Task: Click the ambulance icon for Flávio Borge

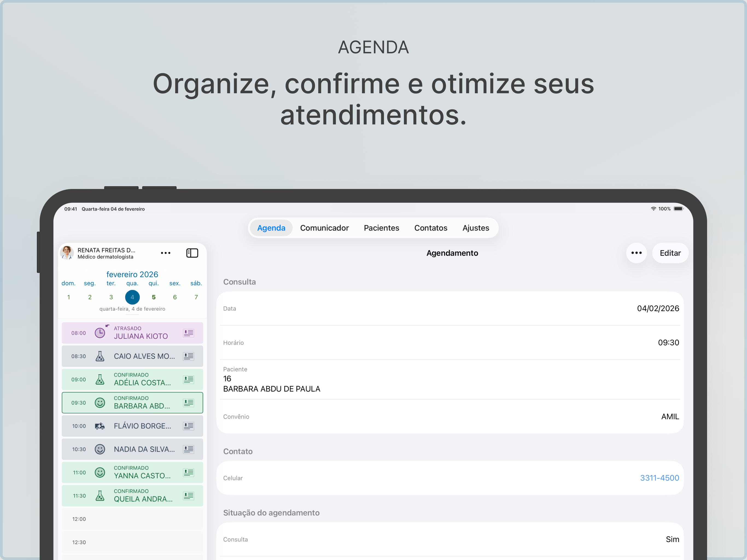Action: click(x=100, y=426)
